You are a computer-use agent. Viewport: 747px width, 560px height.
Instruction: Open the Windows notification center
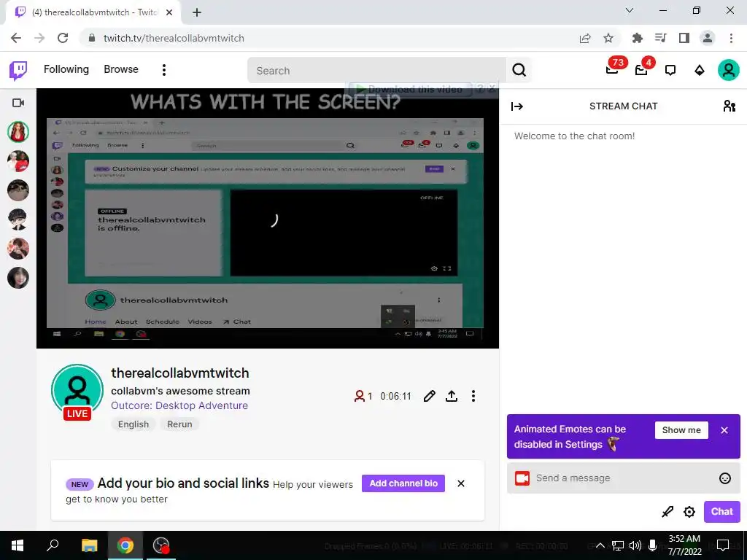(x=723, y=545)
